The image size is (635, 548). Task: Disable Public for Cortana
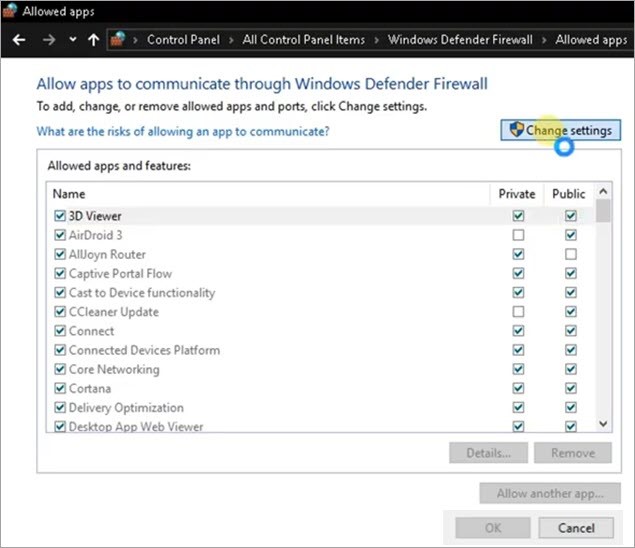click(x=571, y=388)
